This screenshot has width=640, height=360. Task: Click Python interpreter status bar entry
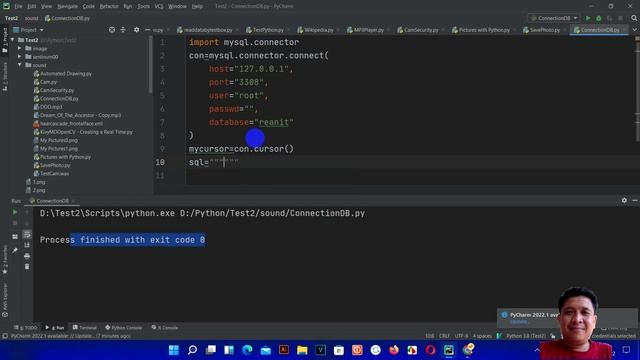point(526,336)
